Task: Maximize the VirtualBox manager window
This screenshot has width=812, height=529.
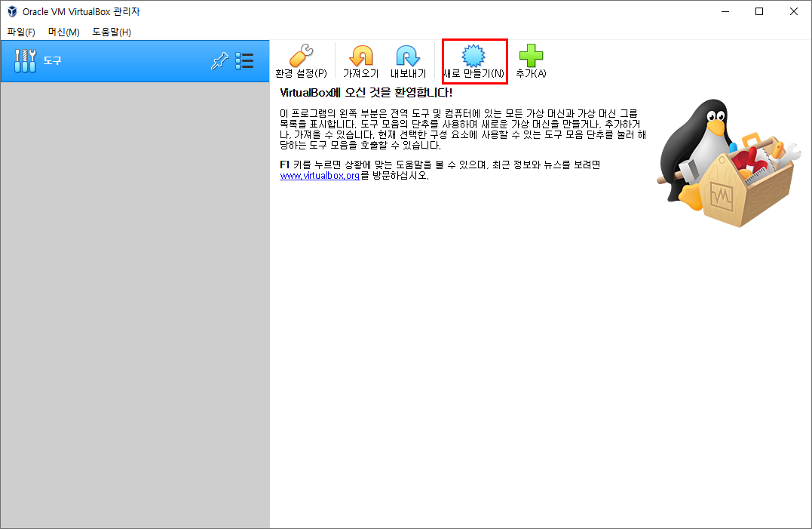Action: click(759, 11)
